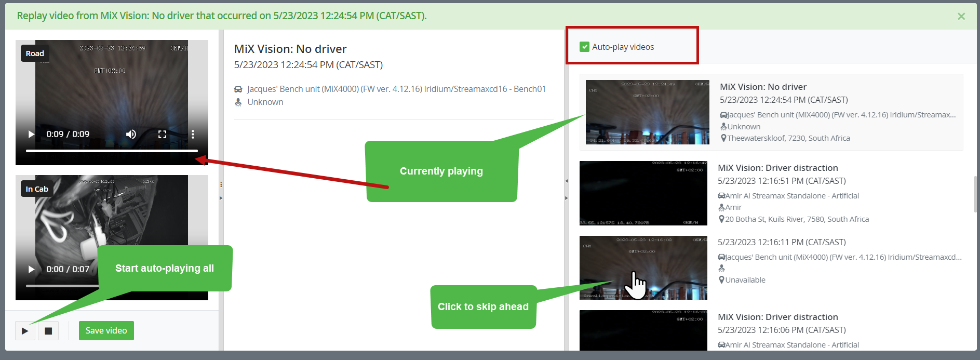This screenshot has width=980, height=360.
Task: Click the 'Jacques' Bench unit' asset text in details
Action: point(396,89)
